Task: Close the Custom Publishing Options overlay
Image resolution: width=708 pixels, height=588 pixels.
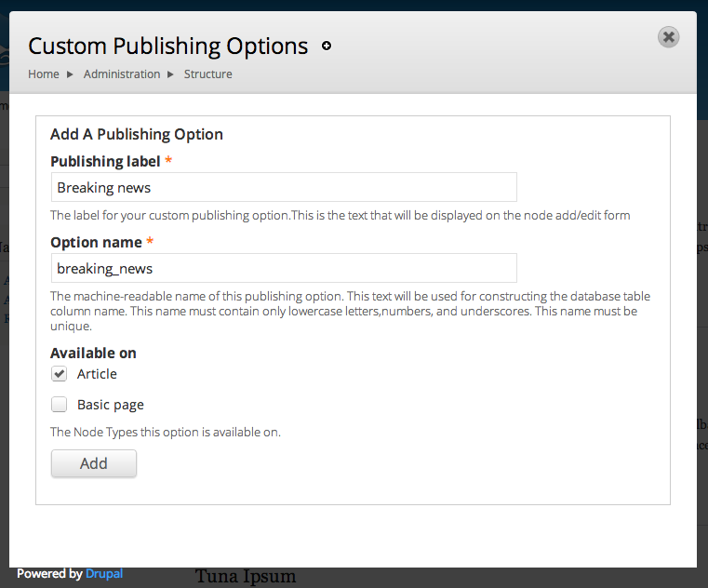Action: 668,37
